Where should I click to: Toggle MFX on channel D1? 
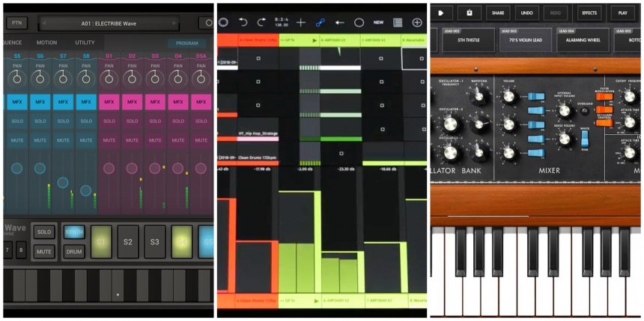(109, 102)
